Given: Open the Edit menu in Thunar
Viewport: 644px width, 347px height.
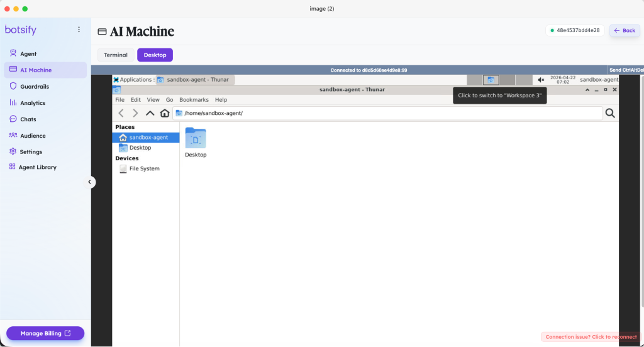Looking at the screenshot, I should [x=136, y=100].
